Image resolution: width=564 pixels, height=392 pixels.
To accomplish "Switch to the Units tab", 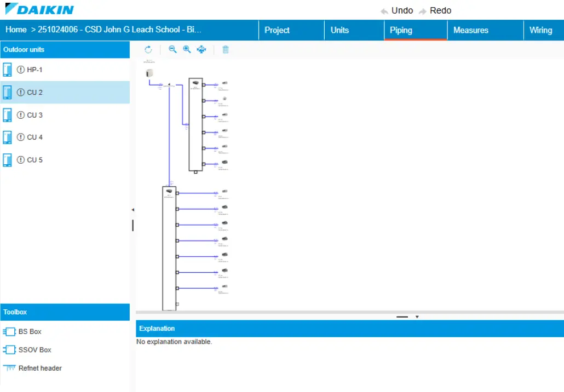I will (339, 30).
